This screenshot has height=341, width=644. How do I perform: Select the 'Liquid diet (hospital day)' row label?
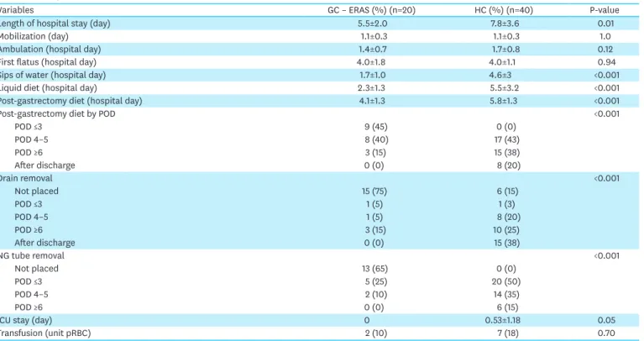49,88
